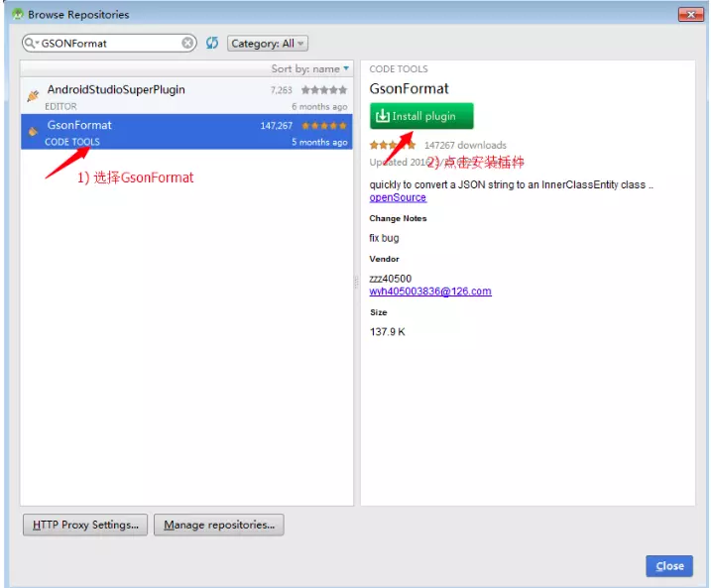The width and height of the screenshot is (711, 588).
Task: Click the EDITOR category label
Action: point(60,106)
